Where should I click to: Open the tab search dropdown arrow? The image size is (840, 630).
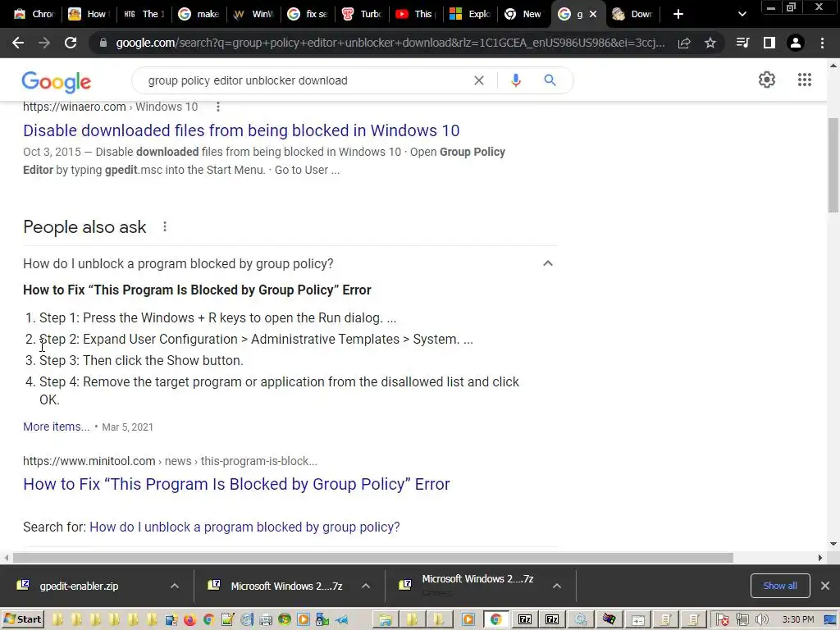tap(742, 14)
